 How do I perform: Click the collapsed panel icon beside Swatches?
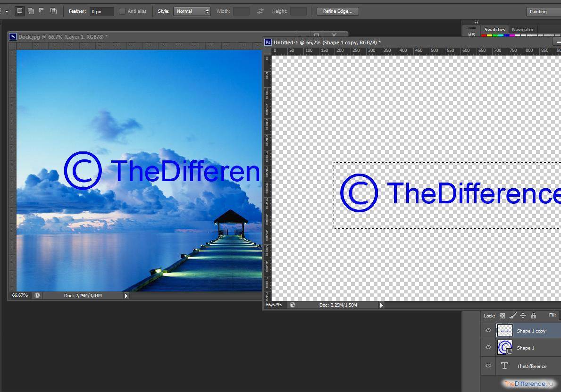coord(471,34)
